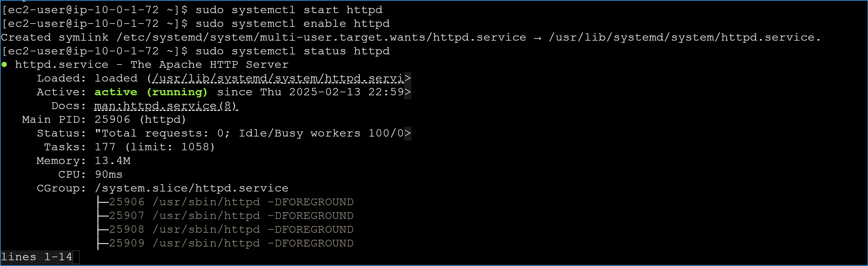Click the tree branch before process 25909
868x266 pixels.
point(102,243)
